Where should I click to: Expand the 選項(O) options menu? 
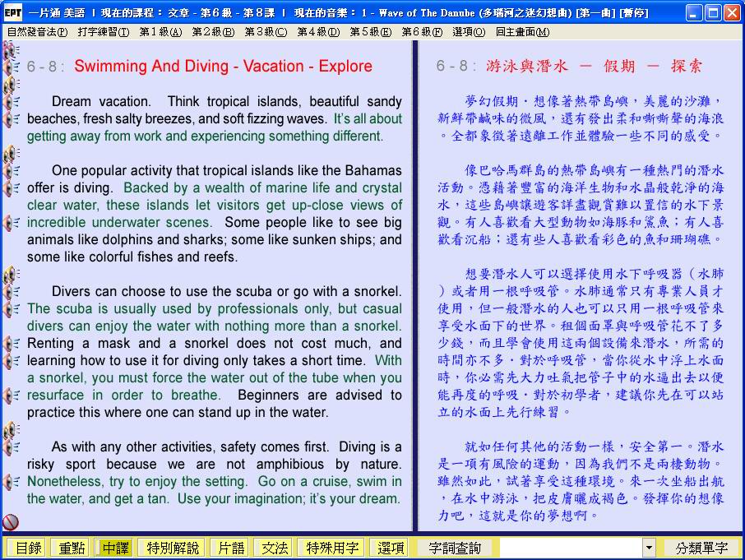(469, 31)
